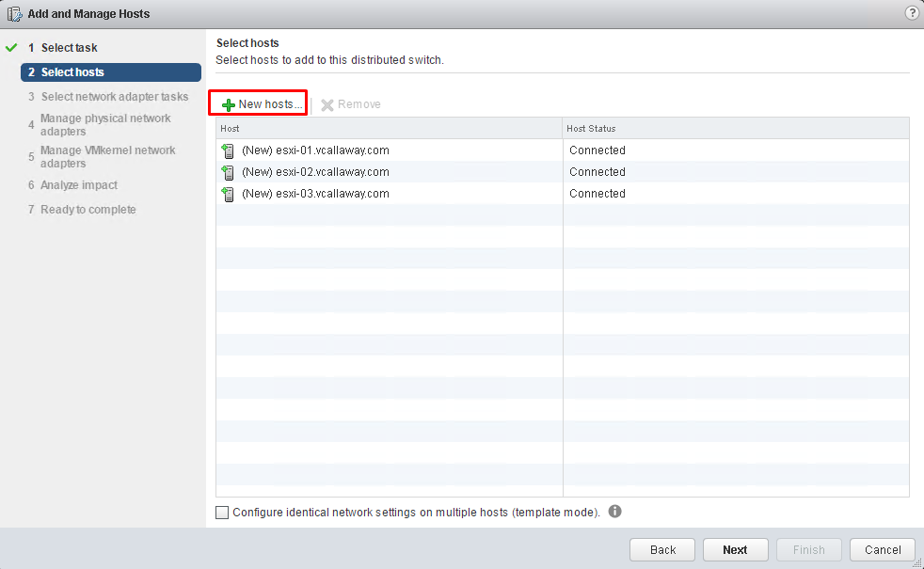This screenshot has height=569, width=924.
Task: Click the Remove label in the toolbar
Action: coord(358,104)
